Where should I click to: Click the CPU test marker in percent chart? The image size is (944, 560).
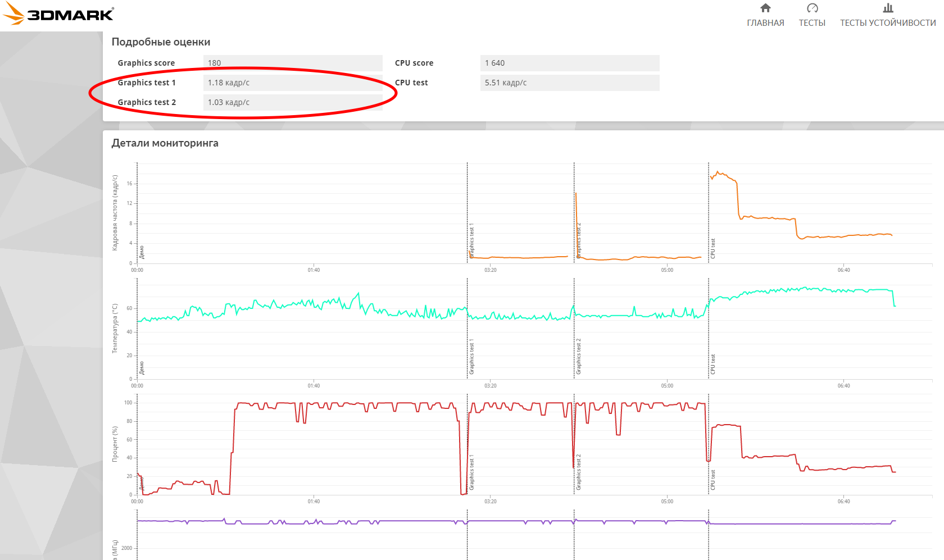tap(712, 480)
